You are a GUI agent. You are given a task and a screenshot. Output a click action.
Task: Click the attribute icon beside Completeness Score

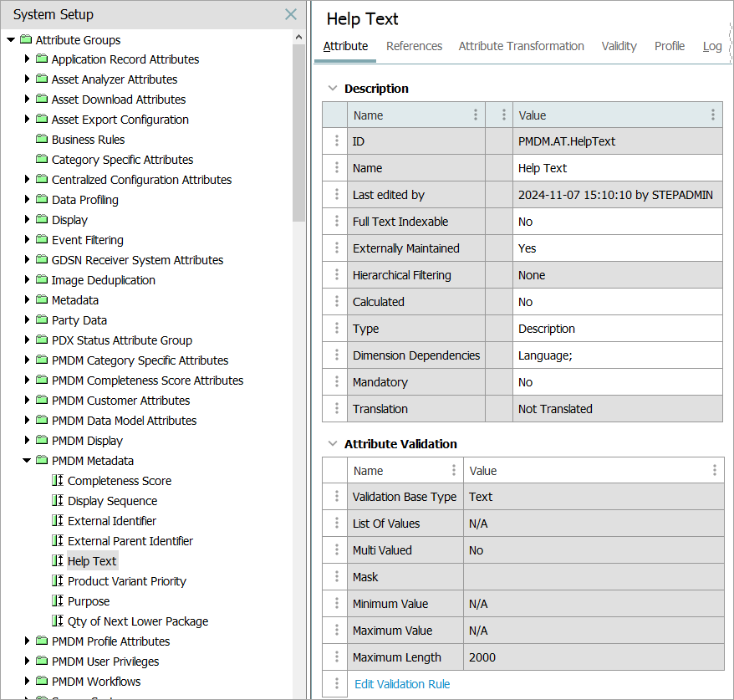[57, 481]
